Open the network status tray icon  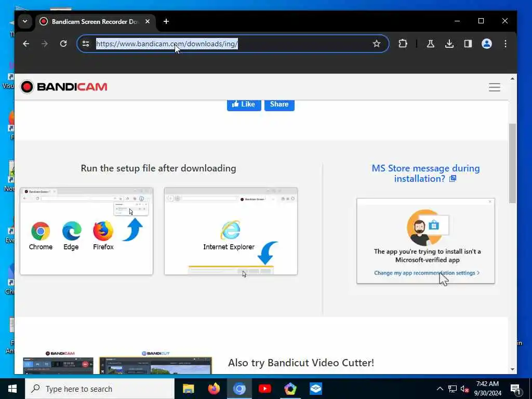(x=453, y=389)
